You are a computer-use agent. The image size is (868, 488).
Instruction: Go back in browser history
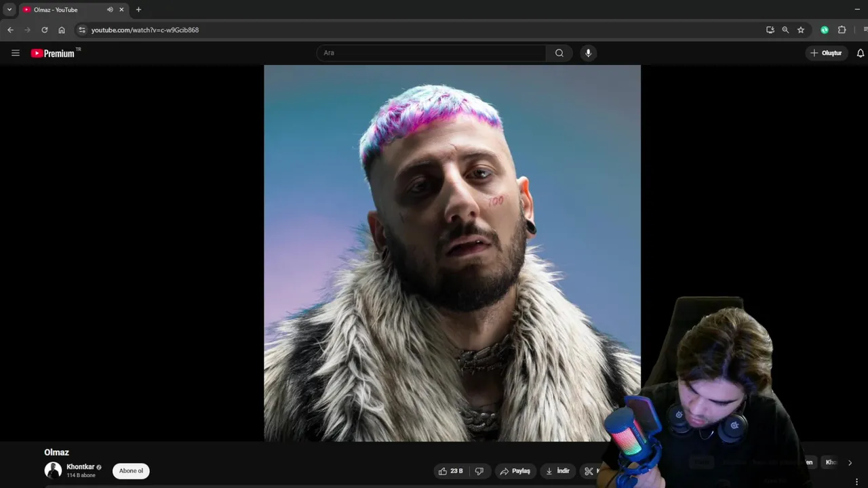(10, 30)
